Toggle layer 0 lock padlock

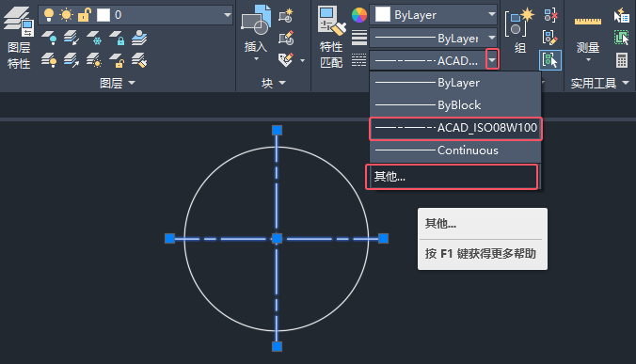click(x=84, y=15)
